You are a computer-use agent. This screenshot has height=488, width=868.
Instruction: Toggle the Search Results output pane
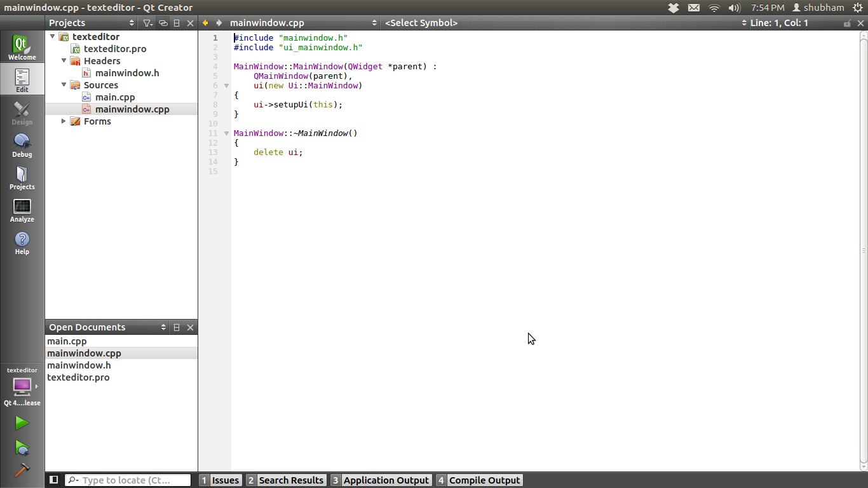(286, 480)
